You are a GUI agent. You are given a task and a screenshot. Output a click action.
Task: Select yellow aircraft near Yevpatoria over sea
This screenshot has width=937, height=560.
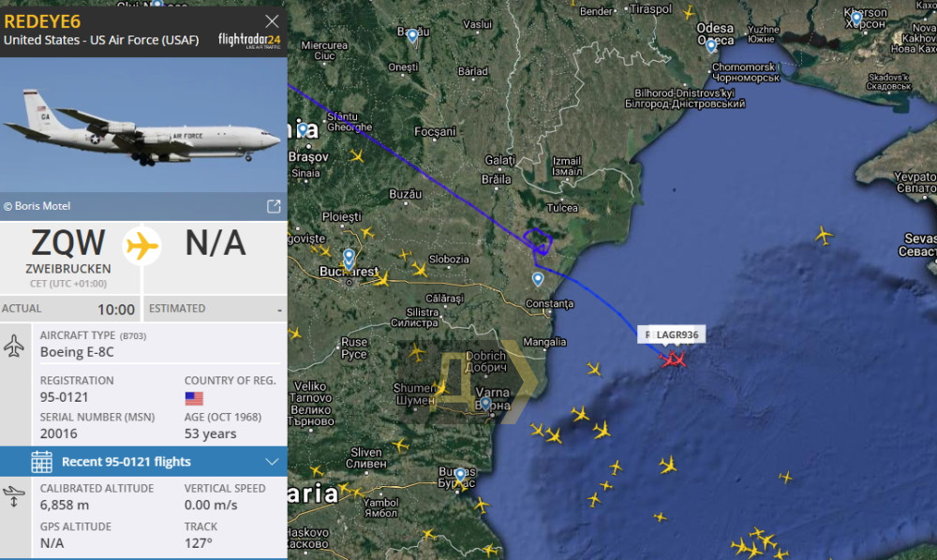click(824, 235)
